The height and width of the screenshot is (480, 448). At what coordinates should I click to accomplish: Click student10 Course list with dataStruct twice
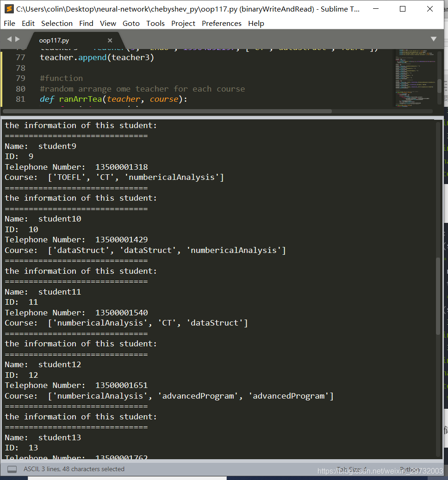[x=145, y=250]
